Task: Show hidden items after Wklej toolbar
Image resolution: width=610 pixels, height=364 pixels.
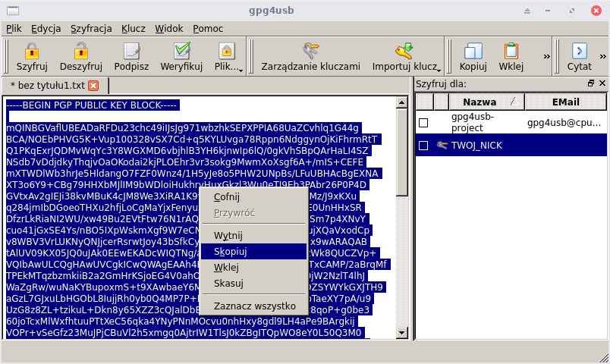Action: (546, 57)
